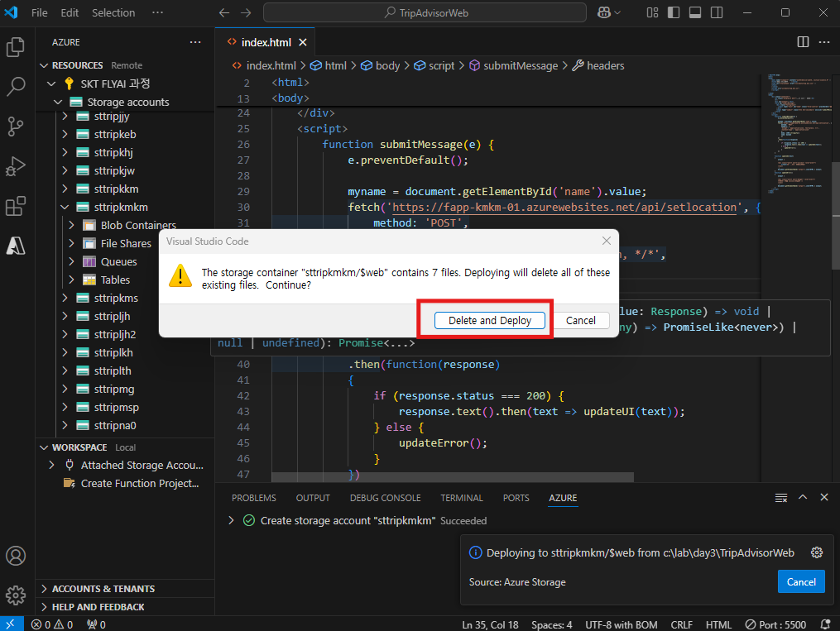The width and height of the screenshot is (840, 631).
Task: Open the Search view in activity bar
Action: click(x=16, y=86)
